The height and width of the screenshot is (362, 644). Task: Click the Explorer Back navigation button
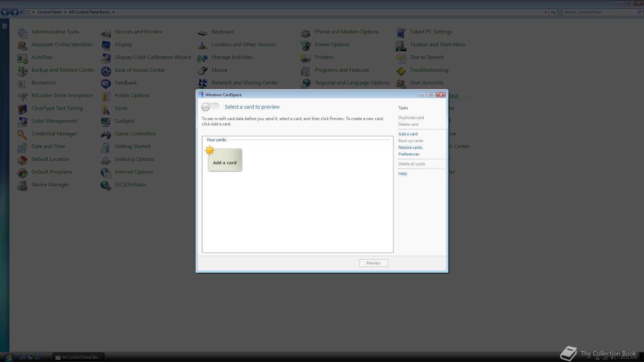[x=5, y=12]
